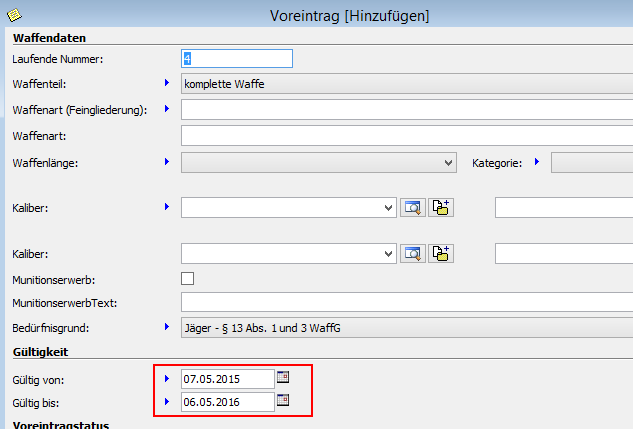633x429 pixels.
Task: Click the add-new icon beside the first Kaliber dropdown
Action: 442,207
